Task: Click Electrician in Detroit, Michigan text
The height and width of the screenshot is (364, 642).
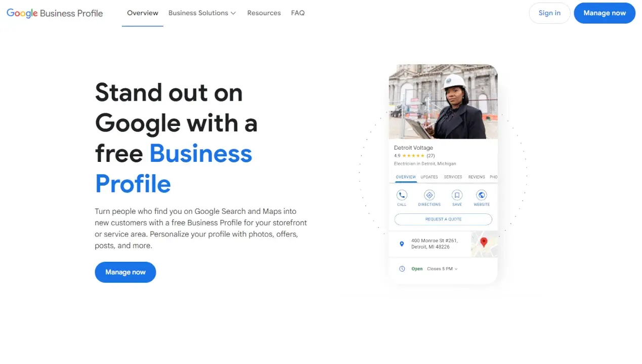Action: tap(425, 164)
